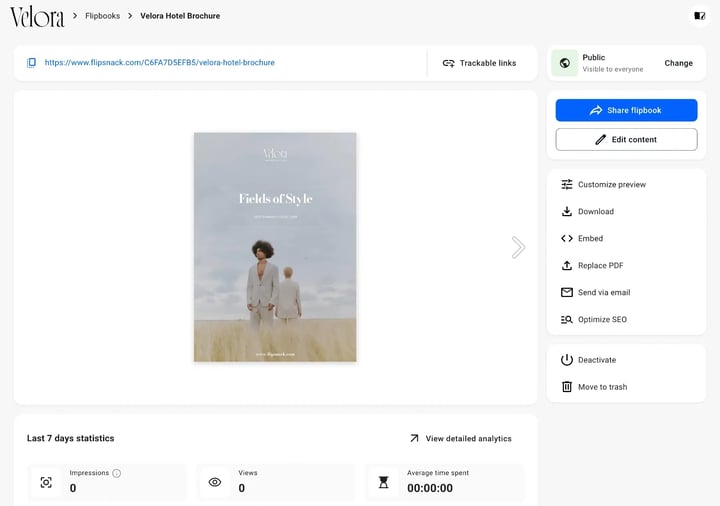Screen dimensions: 720x506
Task: Click the Visible to everyone text
Action: (613, 69)
